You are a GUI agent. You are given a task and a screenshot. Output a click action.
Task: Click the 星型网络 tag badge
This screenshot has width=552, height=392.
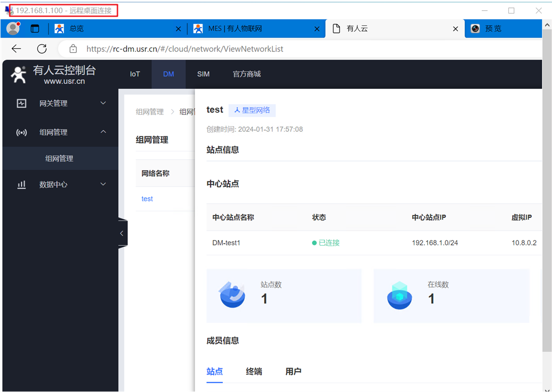pyautogui.click(x=252, y=110)
